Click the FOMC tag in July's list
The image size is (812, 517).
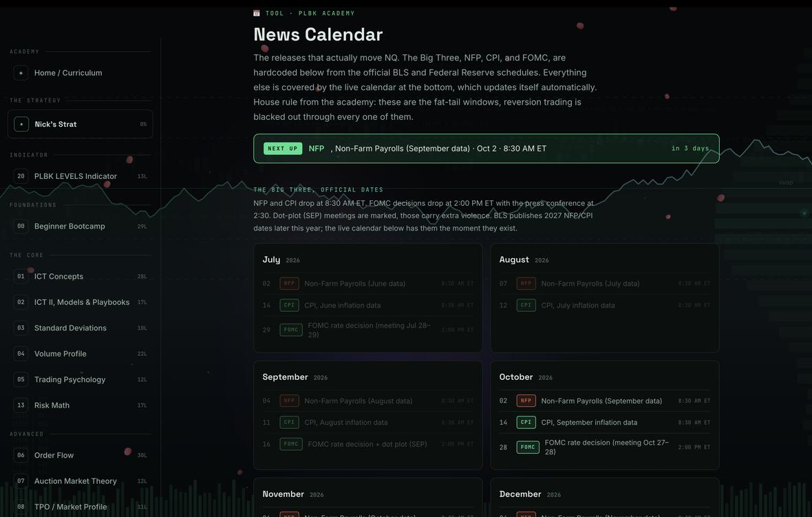[291, 330]
